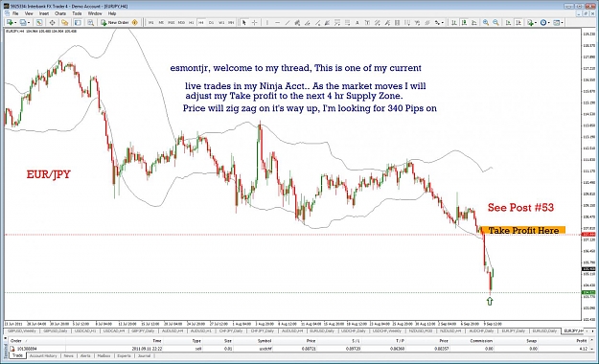The height and width of the screenshot is (364, 599).
Task: Open the Tools menu
Action: (x=77, y=13)
